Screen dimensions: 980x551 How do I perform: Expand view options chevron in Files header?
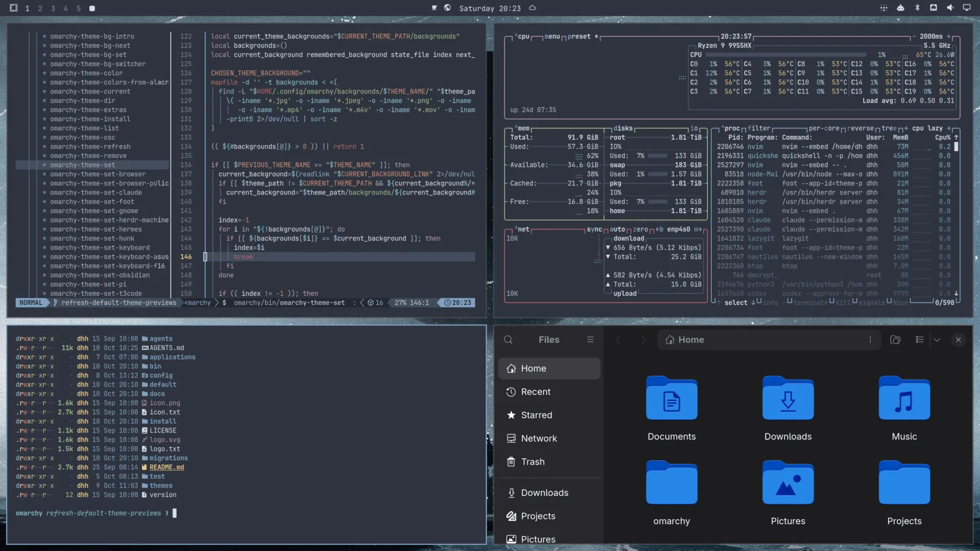point(937,340)
